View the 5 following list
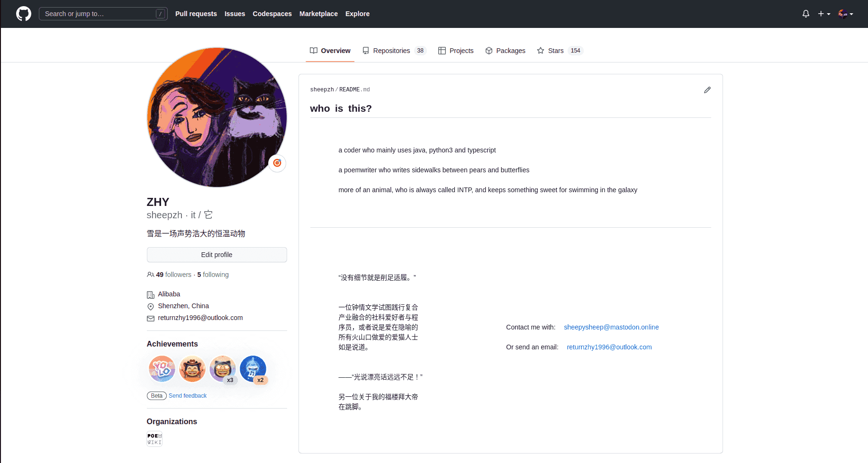868x463 pixels. coord(213,275)
